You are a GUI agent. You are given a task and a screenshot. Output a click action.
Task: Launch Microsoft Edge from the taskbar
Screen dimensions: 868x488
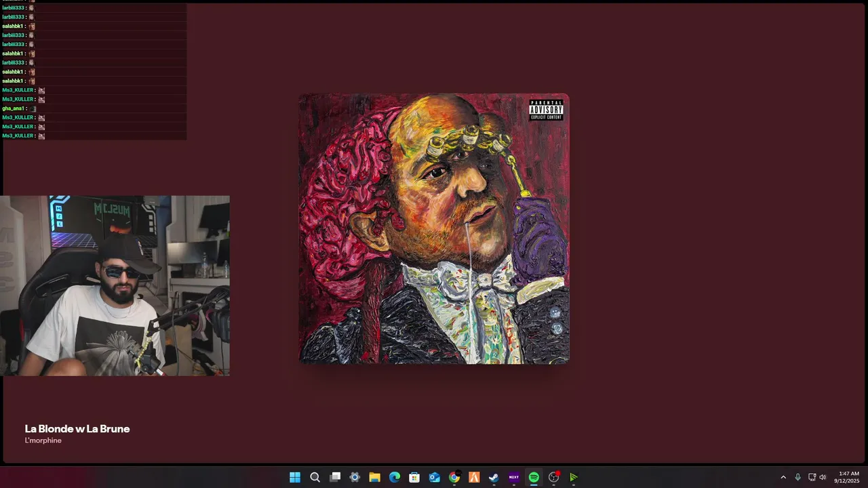click(x=395, y=477)
